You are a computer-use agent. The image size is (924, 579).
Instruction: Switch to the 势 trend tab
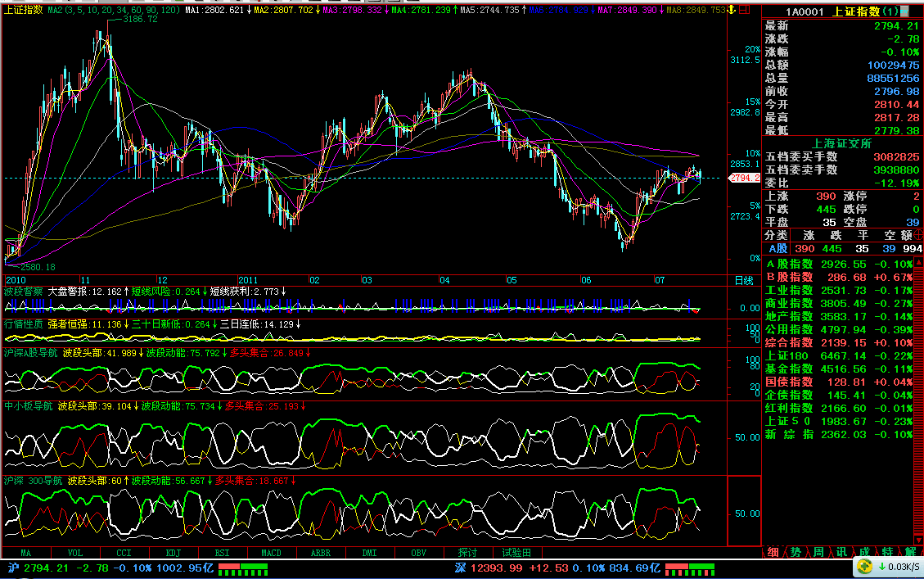796,553
